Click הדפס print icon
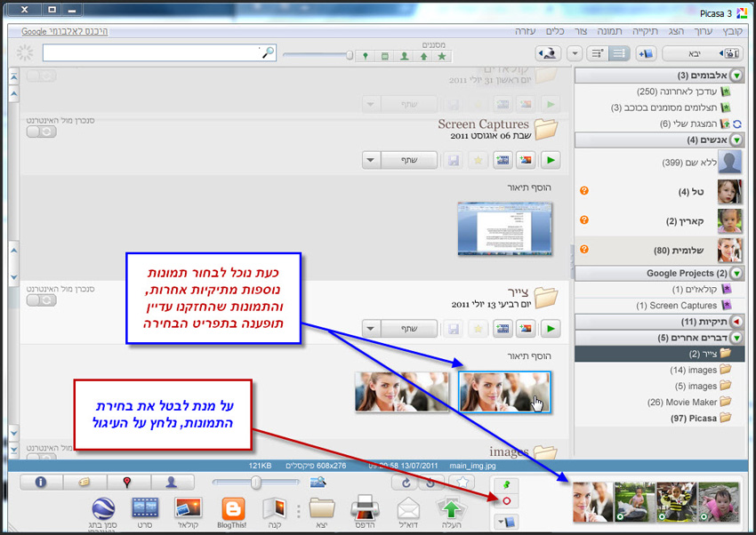The image size is (756, 535). coord(365,513)
